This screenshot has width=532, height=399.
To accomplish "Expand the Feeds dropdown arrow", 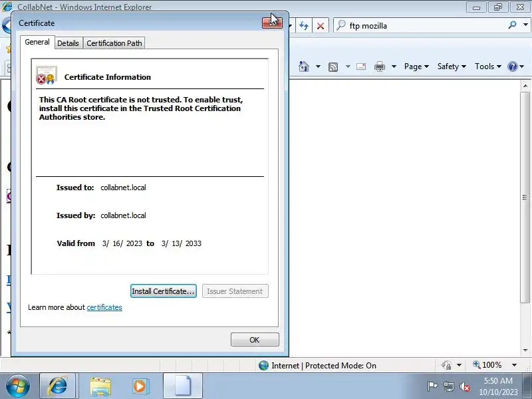I will (348, 66).
